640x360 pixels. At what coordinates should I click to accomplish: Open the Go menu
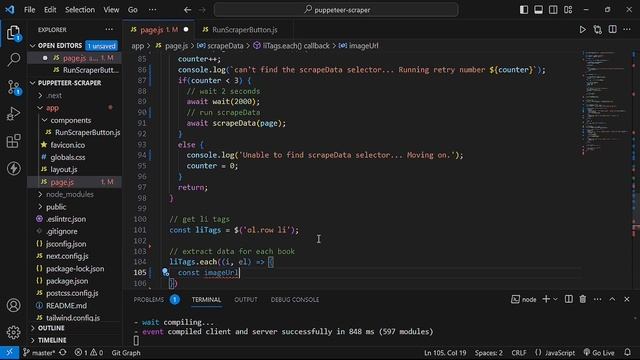tap(133, 10)
